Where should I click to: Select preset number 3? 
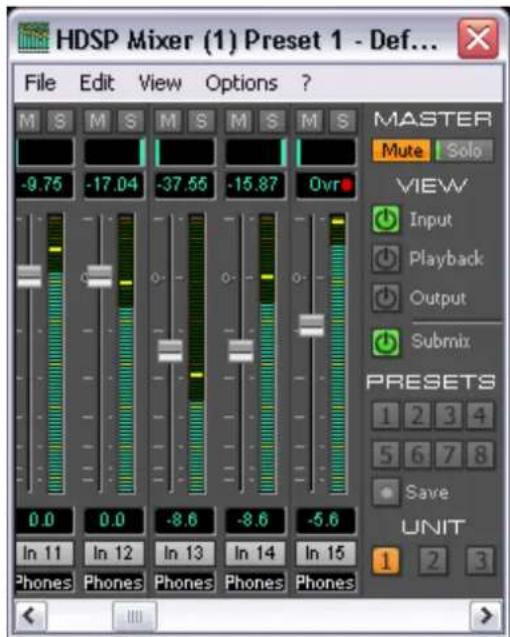point(449,416)
